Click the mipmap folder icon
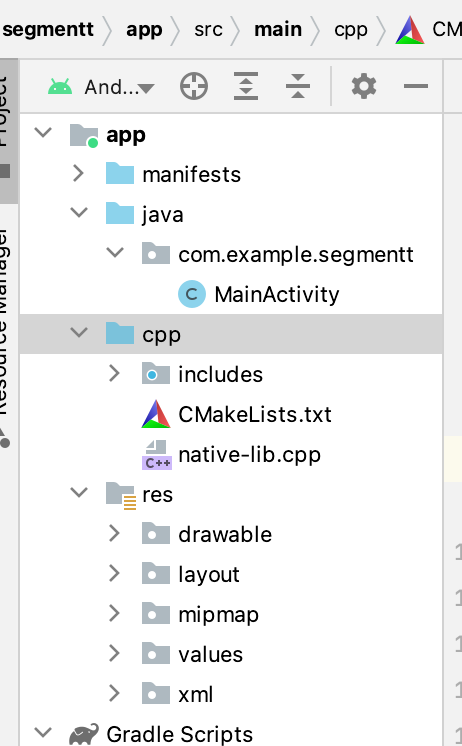The width and height of the screenshot is (462, 746). pyautogui.click(x=156, y=614)
